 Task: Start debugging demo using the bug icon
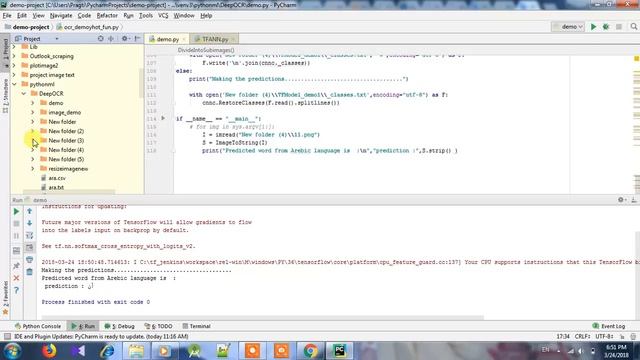tap(606, 27)
